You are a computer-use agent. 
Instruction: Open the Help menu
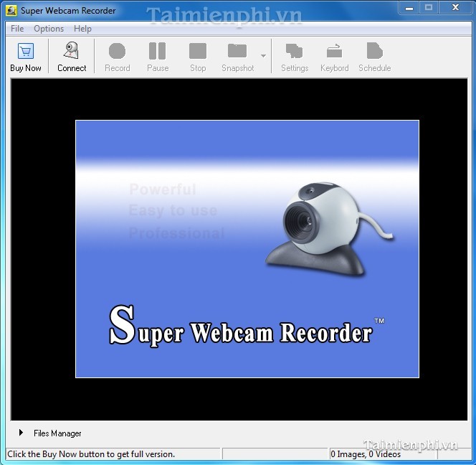click(82, 29)
